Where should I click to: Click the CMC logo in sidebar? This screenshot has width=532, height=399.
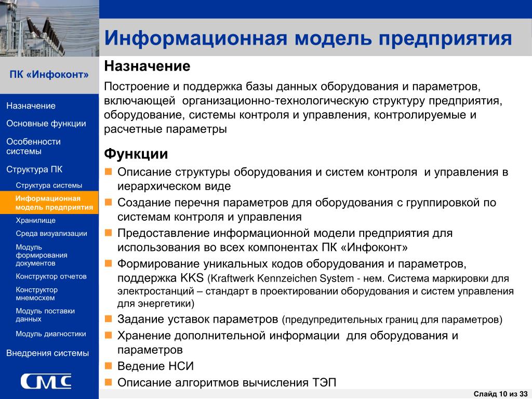click(x=46, y=381)
